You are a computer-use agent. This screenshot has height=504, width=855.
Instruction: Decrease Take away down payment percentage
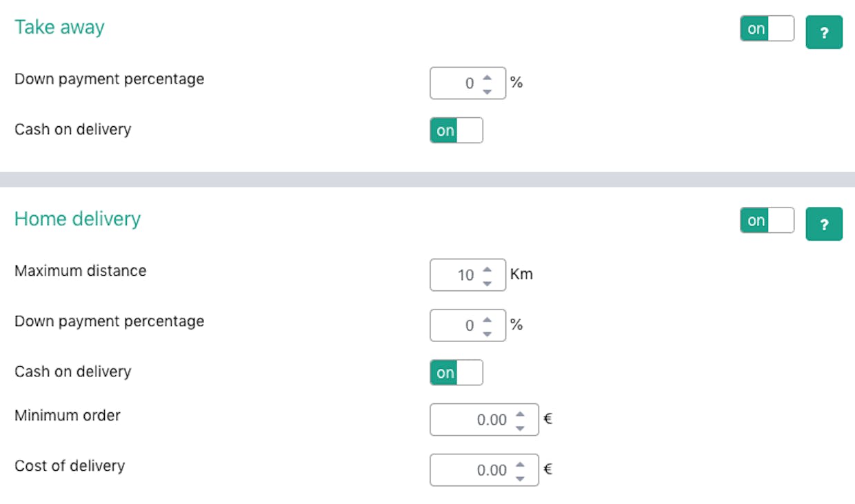(487, 91)
